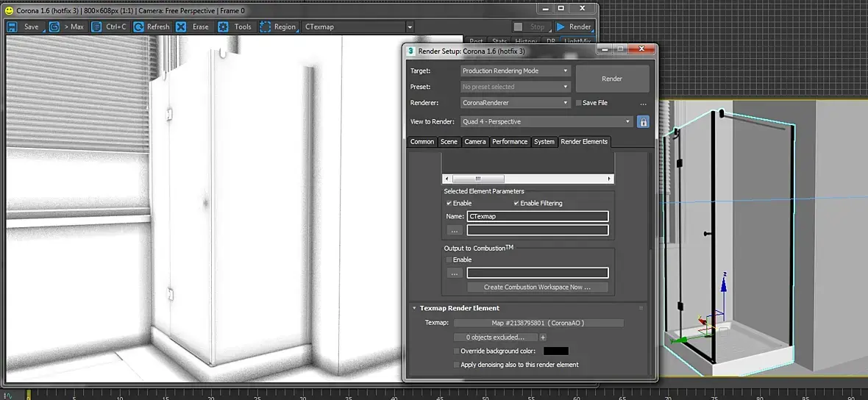Click the empty element output path field
The width and height of the screenshot is (868, 400).
click(x=538, y=230)
